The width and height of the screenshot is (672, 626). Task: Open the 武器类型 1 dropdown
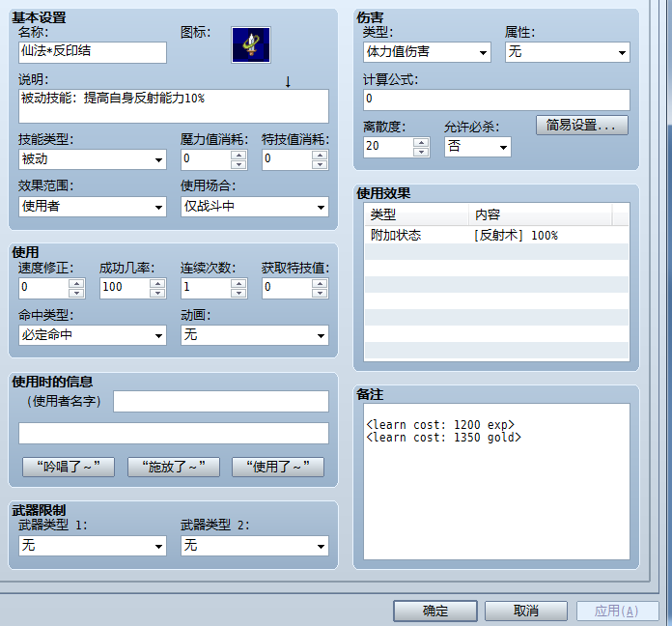[93, 546]
